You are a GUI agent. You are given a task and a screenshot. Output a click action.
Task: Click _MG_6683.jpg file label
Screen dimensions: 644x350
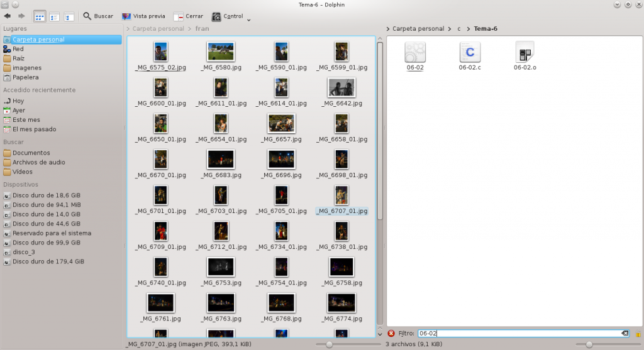coord(221,175)
